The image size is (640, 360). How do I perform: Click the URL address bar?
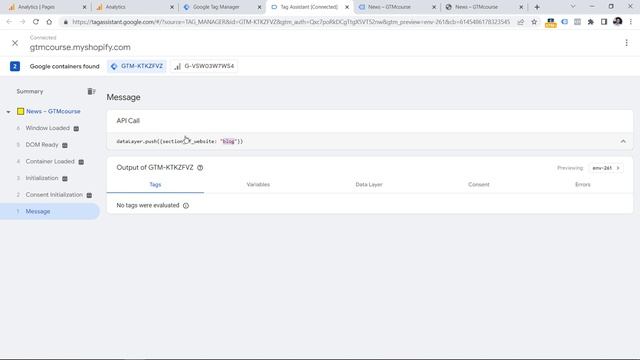(291, 22)
